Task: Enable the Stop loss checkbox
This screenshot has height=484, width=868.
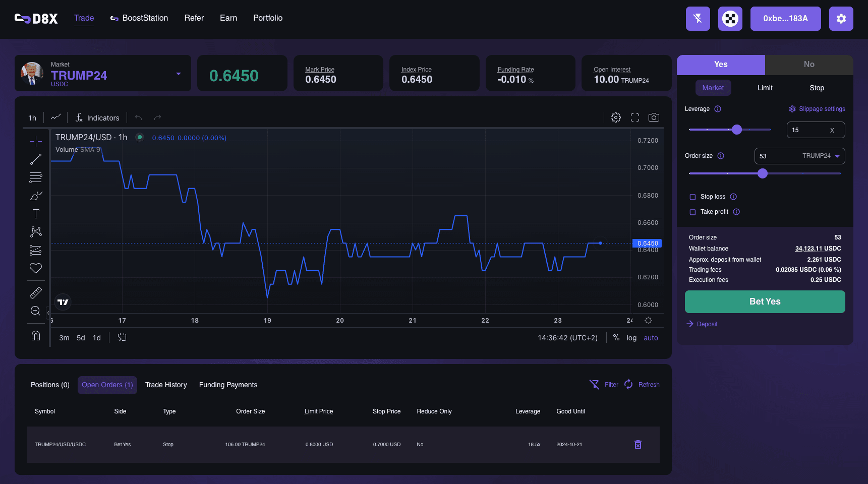Action: coord(692,197)
